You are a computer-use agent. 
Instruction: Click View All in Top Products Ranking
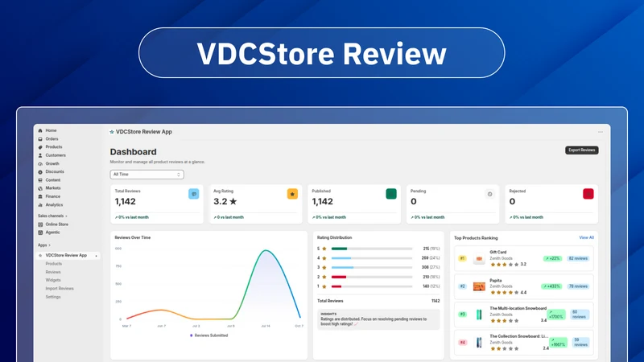(x=586, y=237)
